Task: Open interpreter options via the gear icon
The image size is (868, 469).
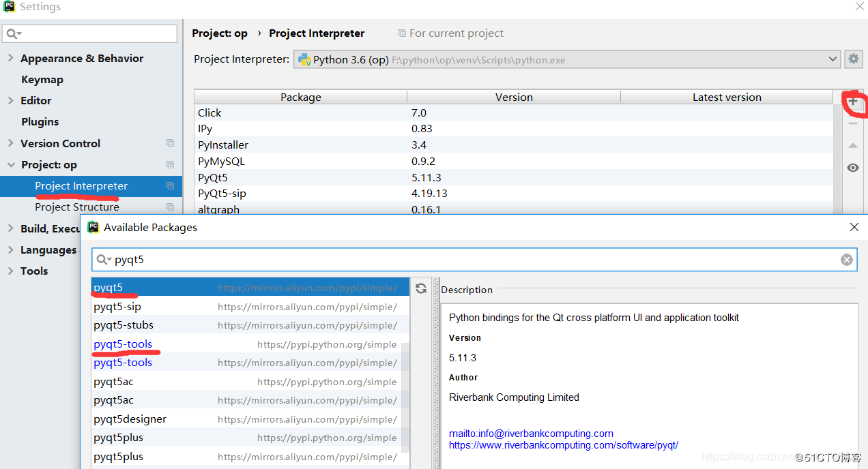Action: tap(853, 59)
